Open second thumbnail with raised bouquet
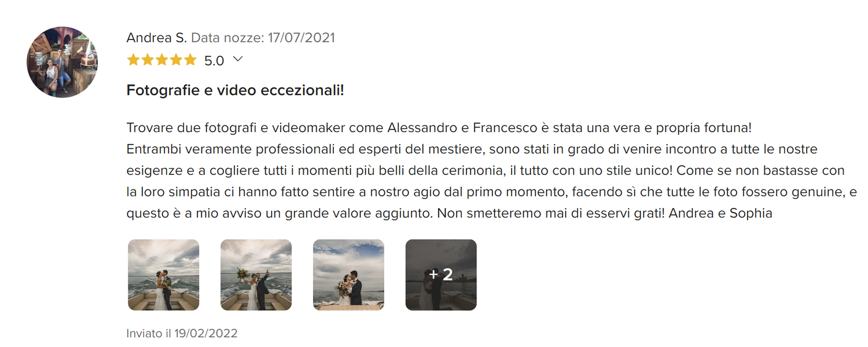 tap(256, 275)
